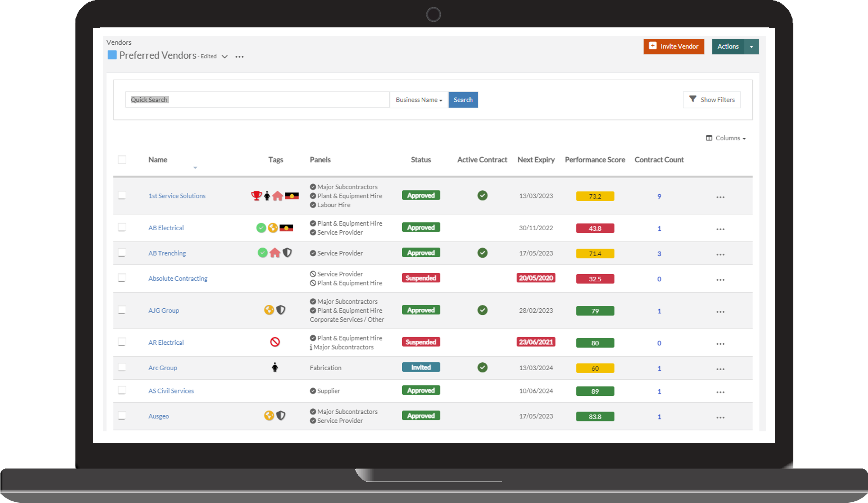
Task: Tick the checkbox for Ausgeo
Action: [x=122, y=416]
